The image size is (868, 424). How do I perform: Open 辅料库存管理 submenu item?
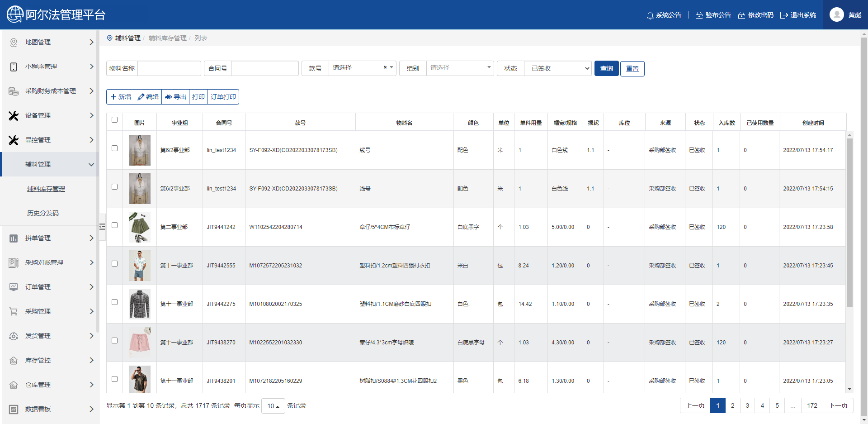coord(46,189)
